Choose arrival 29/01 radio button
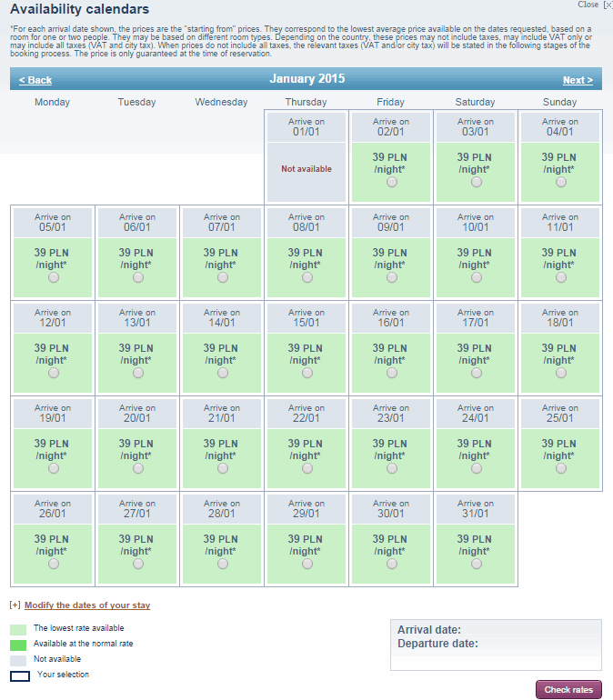The width and height of the screenshot is (613, 700). pyautogui.click(x=307, y=565)
